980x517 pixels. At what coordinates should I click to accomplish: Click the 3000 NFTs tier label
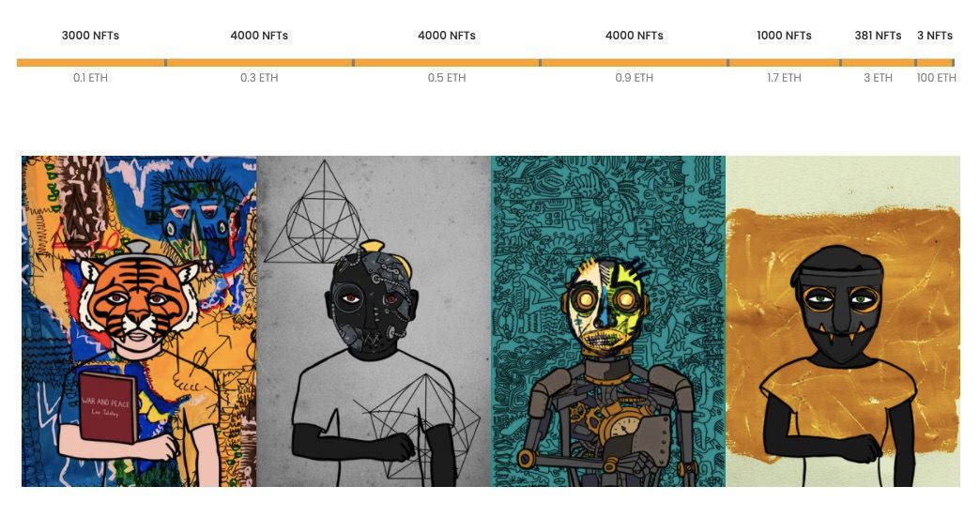[91, 36]
